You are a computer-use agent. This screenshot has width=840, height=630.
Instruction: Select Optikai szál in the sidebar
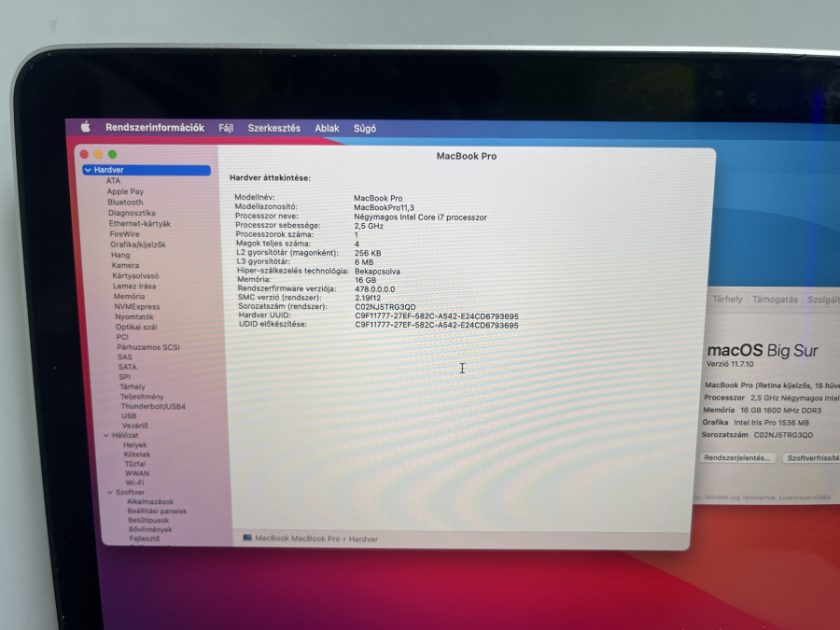(136, 327)
